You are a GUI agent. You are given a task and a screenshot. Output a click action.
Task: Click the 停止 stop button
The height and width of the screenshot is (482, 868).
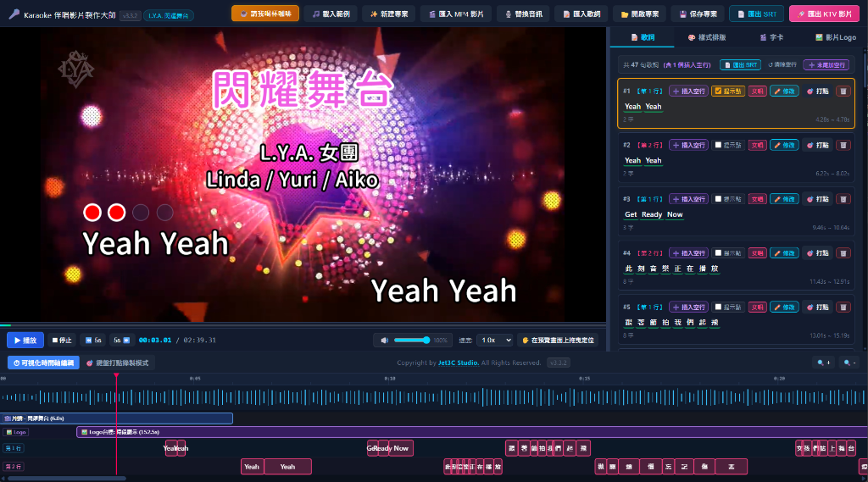62,341
